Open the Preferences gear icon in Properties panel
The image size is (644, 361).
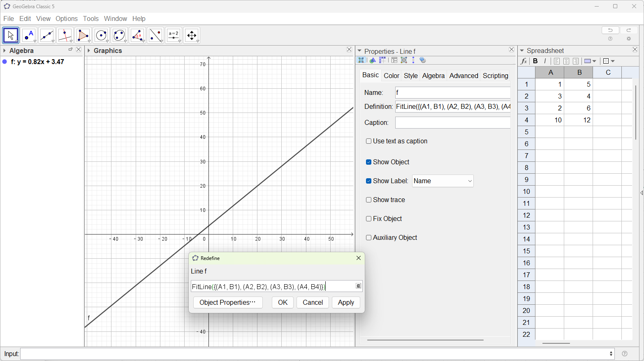coord(423,60)
